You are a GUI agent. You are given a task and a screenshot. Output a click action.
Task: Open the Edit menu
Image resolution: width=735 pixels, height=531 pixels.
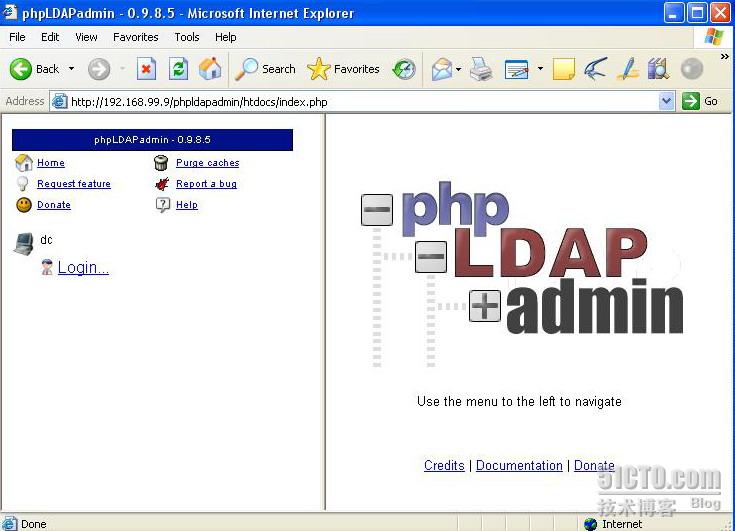point(50,37)
